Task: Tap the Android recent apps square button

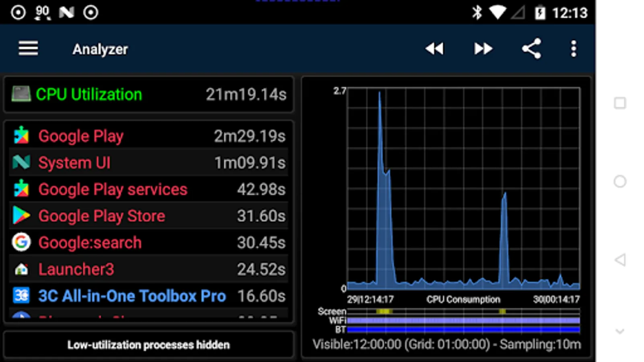Action: point(620,103)
